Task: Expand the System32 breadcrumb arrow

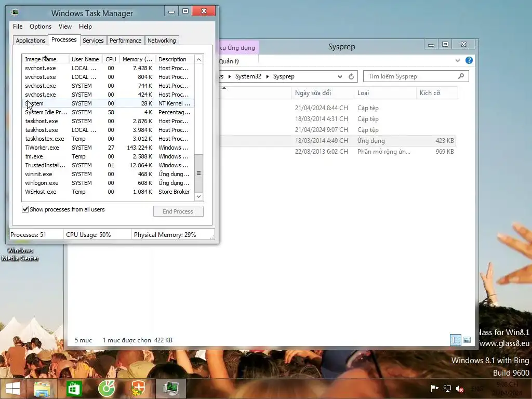Action: (x=268, y=77)
